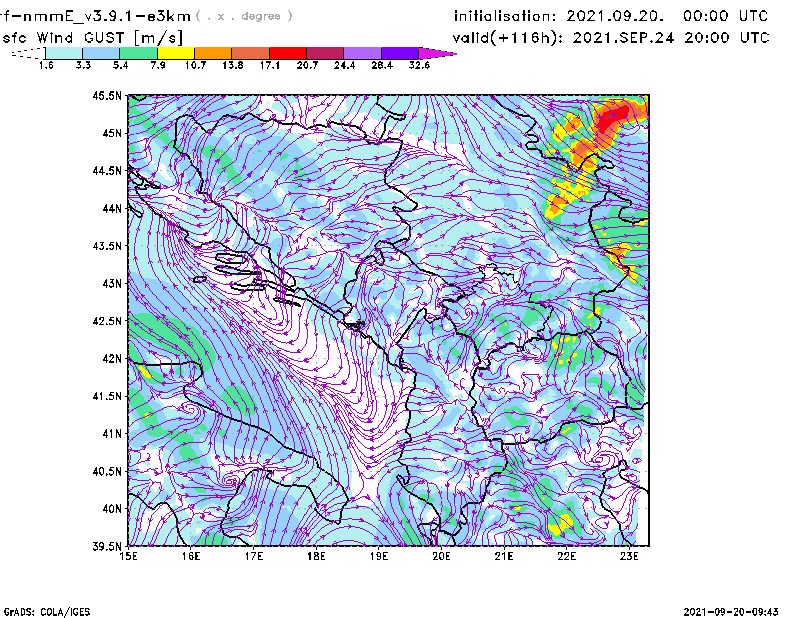Click the legend value 7.9
Screen dimensions: 800x618
point(158,65)
